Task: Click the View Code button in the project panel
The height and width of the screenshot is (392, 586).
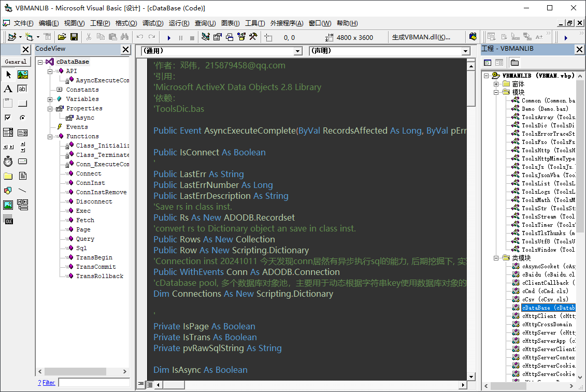Action: [487, 63]
